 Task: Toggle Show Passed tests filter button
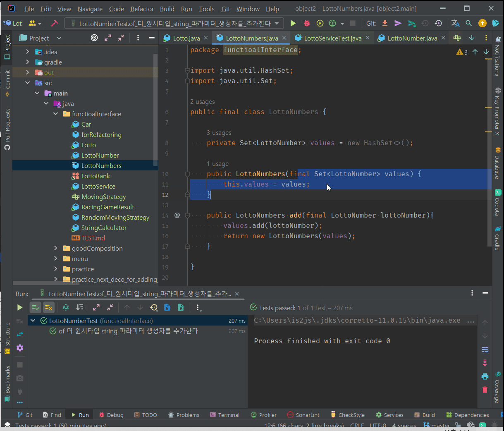point(36,307)
